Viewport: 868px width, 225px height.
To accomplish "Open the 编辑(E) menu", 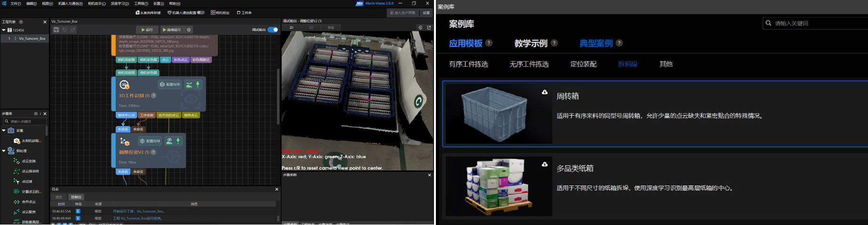I will [x=31, y=3].
